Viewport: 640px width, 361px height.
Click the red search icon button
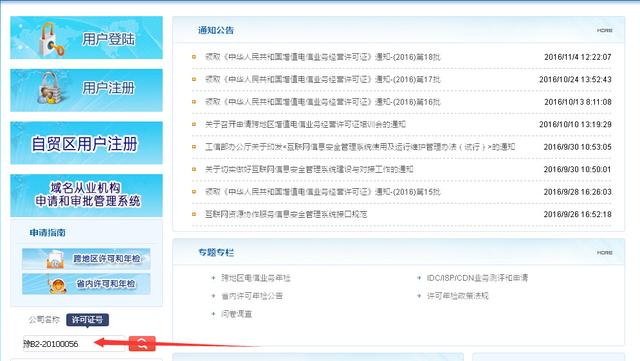click(142, 343)
